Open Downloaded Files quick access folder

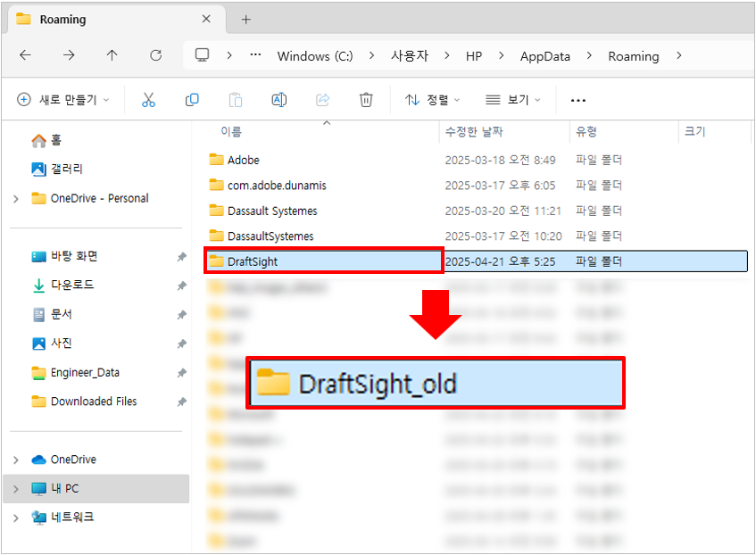click(84, 402)
